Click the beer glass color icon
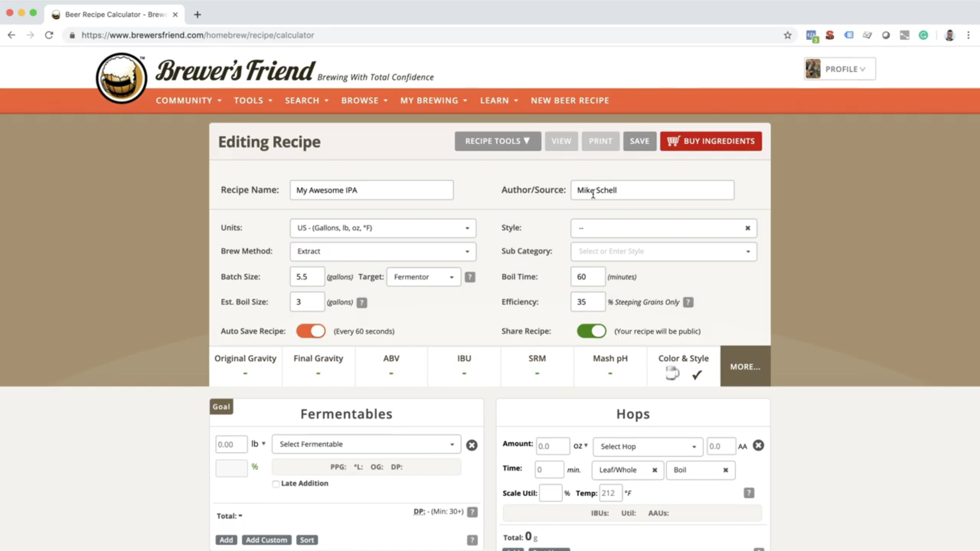The height and width of the screenshot is (551, 980). tap(672, 373)
